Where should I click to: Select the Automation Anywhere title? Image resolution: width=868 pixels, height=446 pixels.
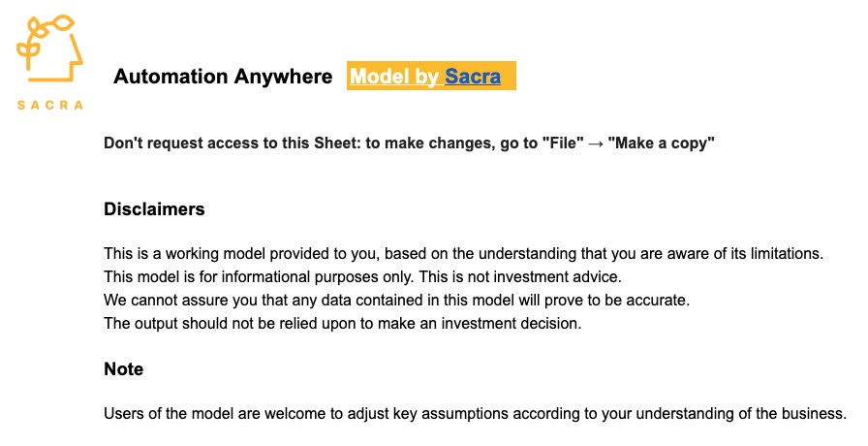[x=223, y=77]
